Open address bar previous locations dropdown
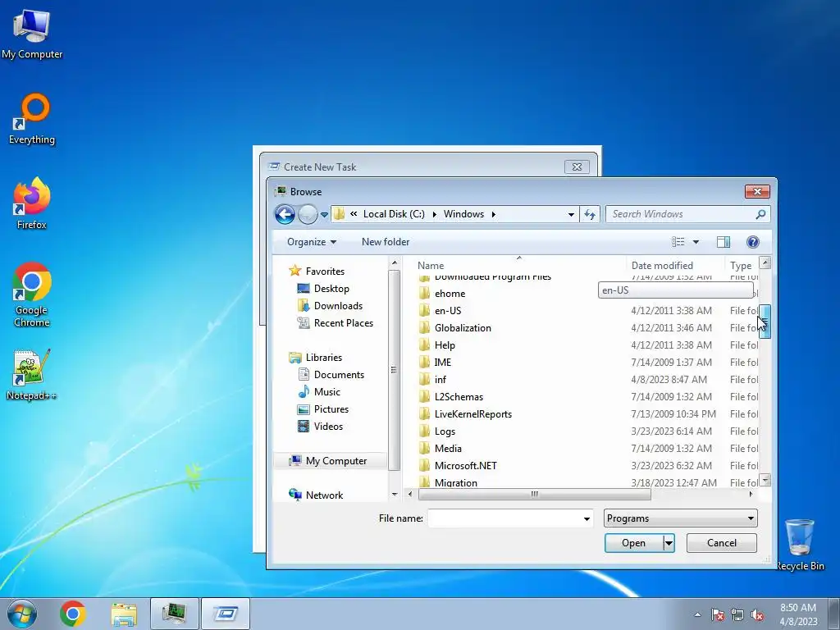This screenshot has height=630, width=840. tap(571, 215)
